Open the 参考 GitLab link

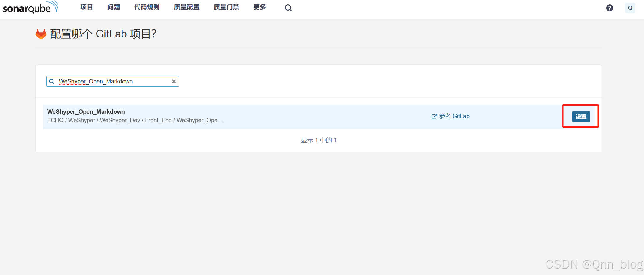click(455, 116)
